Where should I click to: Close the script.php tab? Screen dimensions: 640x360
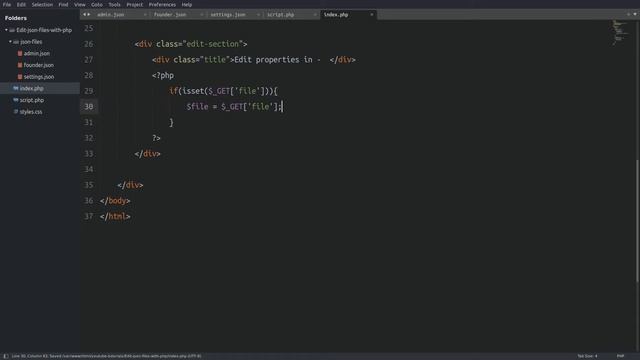click(x=315, y=15)
